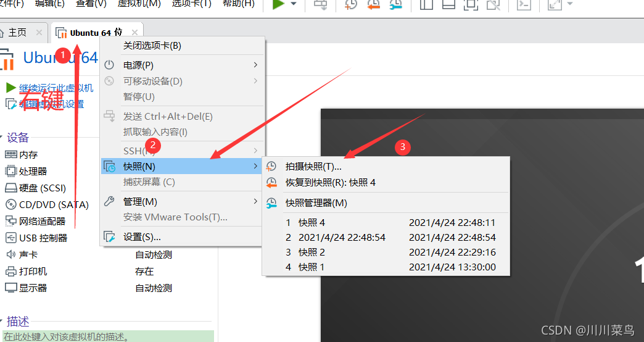The image size is (644, 342).
Task: Expand the 电源(P) submenu
Action: (x=181, y=65)
